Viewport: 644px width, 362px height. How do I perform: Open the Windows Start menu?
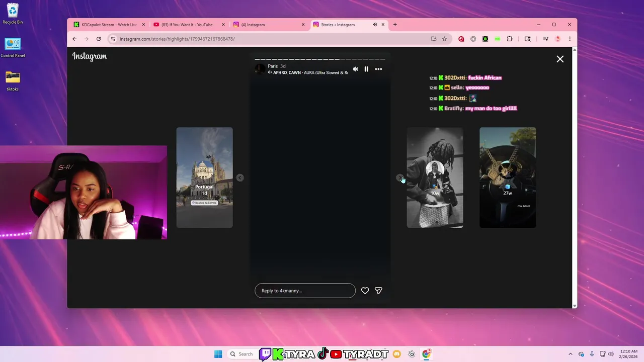tap(218, 354)
